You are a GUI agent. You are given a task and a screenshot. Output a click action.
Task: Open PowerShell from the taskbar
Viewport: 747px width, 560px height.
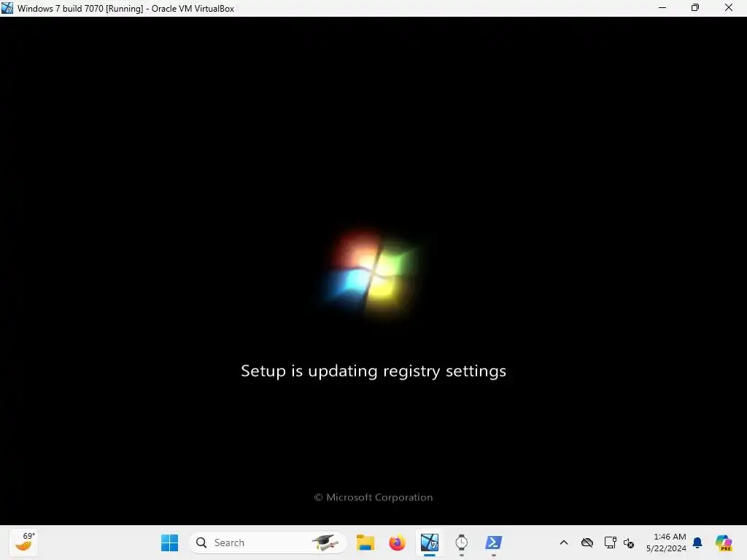[x=493, y=542]
